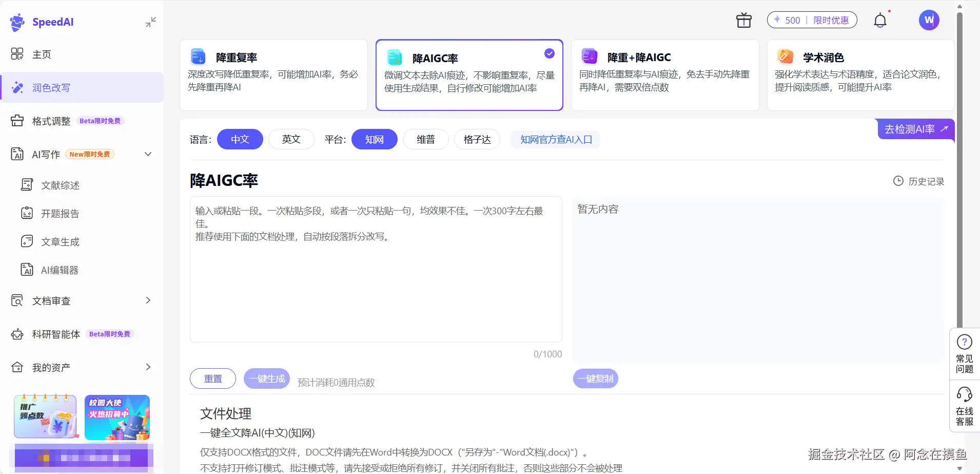Click the scrollbar down arrow
This screenshot has width=980, height=474.
pyautogui.click(x=959, y=468)
